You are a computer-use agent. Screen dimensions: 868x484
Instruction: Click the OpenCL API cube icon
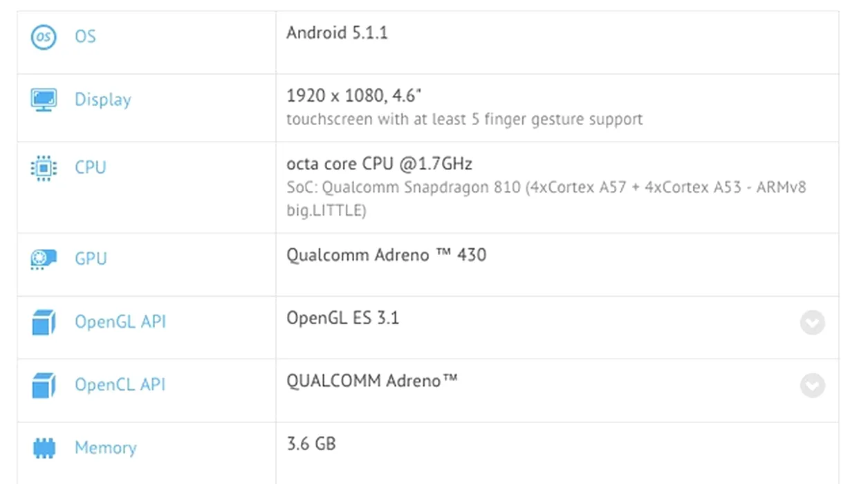pos(44,385)
